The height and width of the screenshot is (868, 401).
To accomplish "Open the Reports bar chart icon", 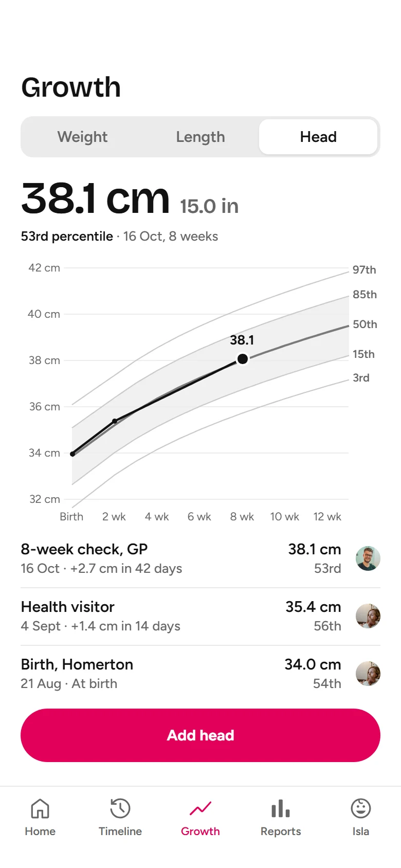I will [x=281, y=808].
